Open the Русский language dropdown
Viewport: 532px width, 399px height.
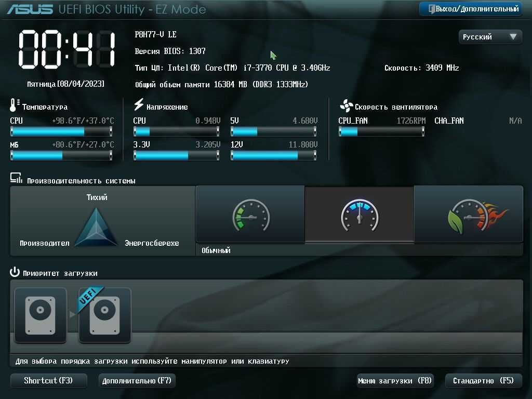(x=490, y=37)
